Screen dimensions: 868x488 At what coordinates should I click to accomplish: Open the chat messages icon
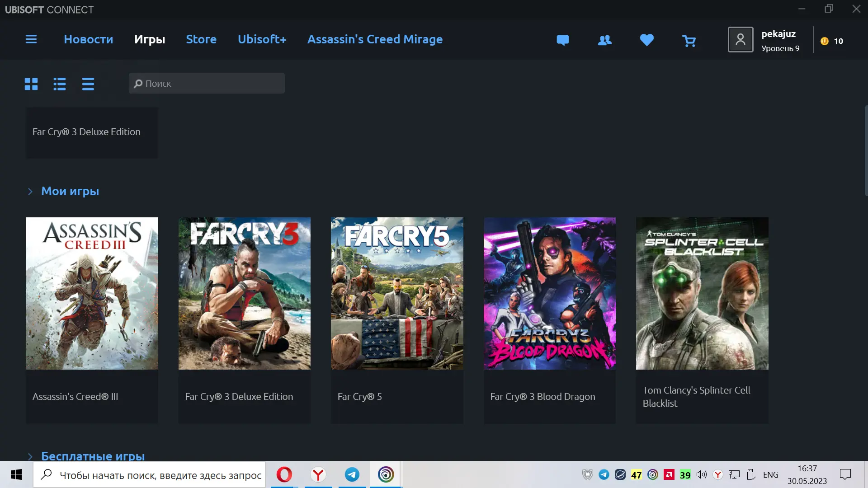coord(563,40)
